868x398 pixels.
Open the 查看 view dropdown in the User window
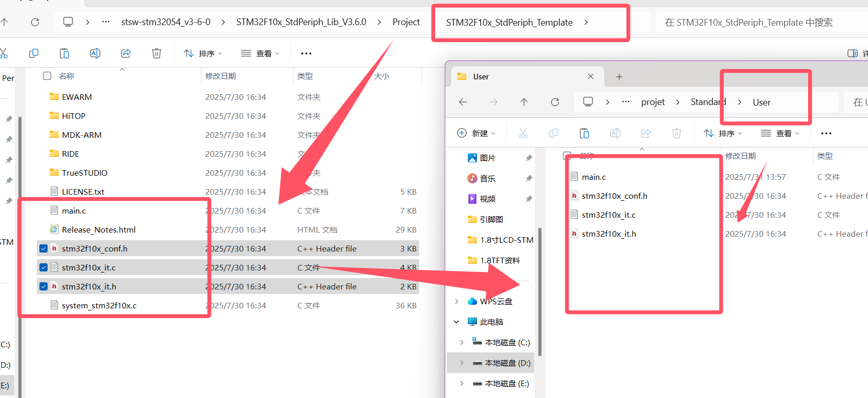pos(780,133)
